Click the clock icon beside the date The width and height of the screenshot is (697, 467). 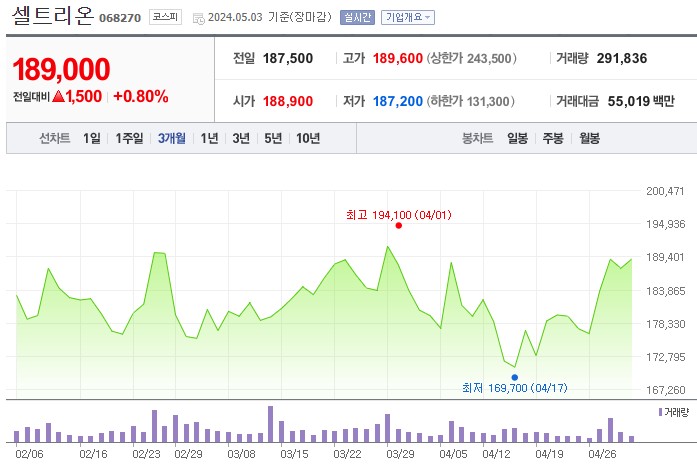pos(198,19)
